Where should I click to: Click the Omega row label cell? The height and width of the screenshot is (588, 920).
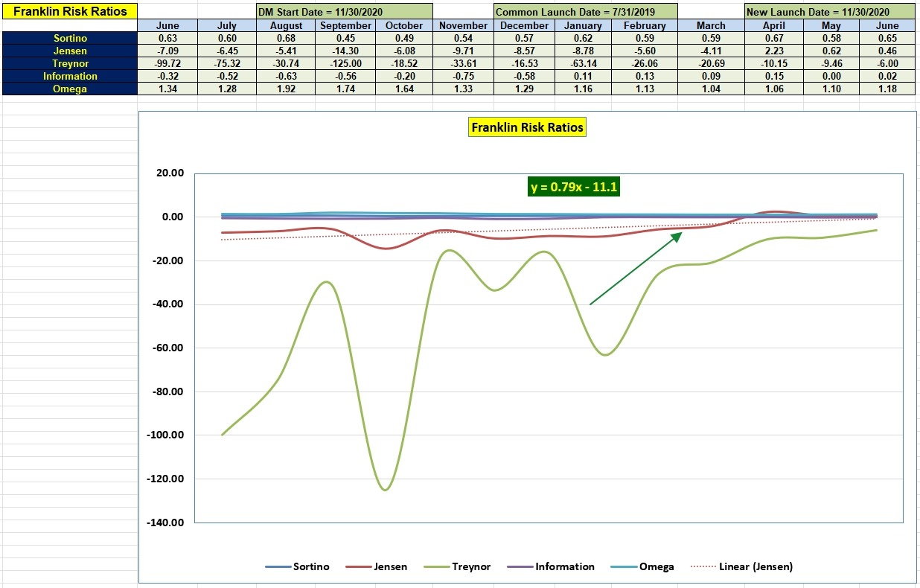[70, 89]
